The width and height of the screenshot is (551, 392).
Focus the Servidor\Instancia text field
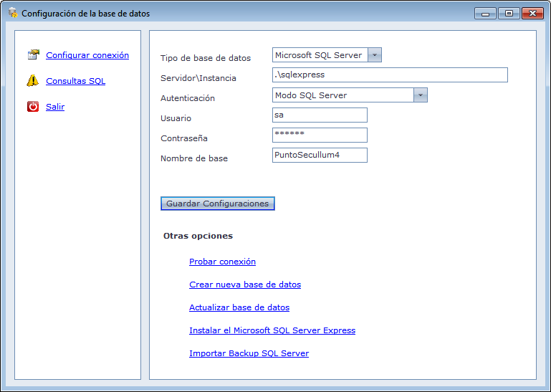click(390, 75)
